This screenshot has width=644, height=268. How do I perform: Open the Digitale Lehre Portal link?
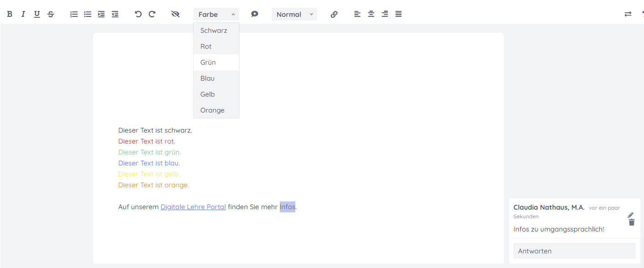click(x=193, y=207)
